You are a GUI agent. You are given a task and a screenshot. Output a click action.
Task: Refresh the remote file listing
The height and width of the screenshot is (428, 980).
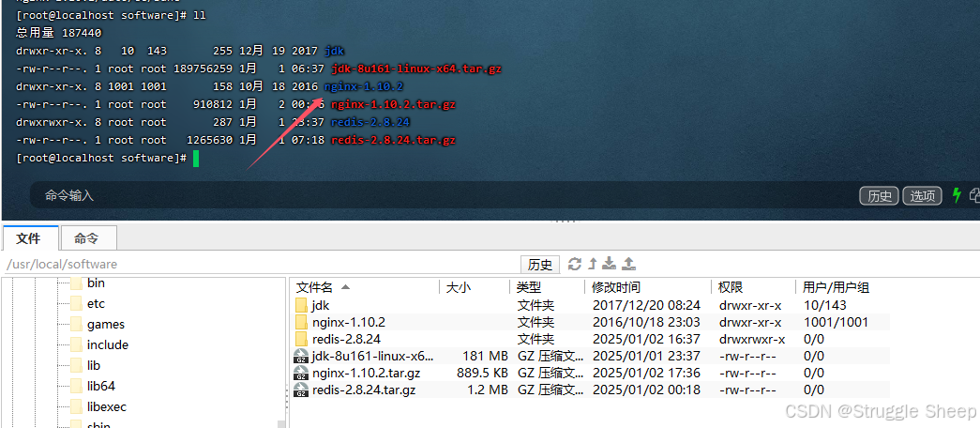[574, 264]
